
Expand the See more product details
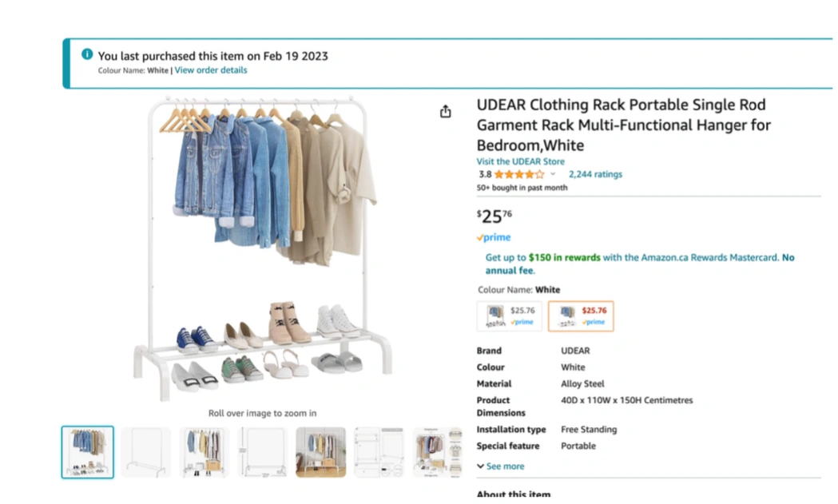point(501,466)
